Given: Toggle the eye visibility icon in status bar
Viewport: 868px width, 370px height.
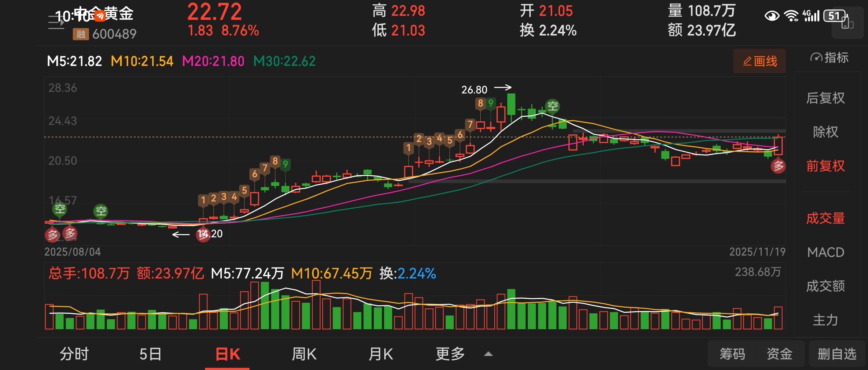Looking at the screenshot, I should [x=772, y=16].
